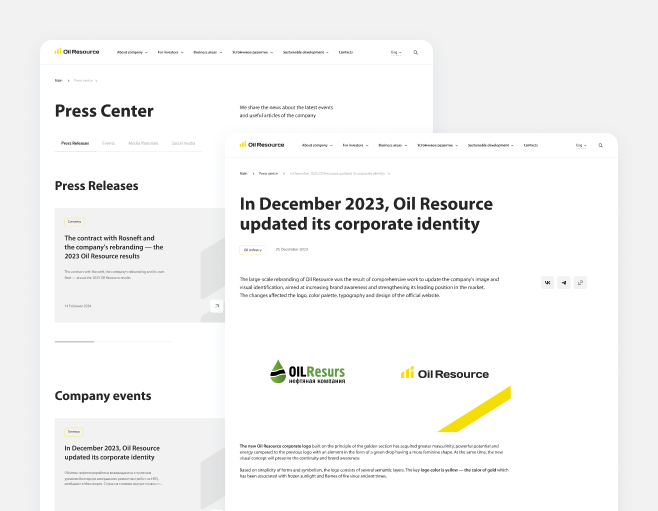Viewport: 658px width, 511px height.
Task: Share the article via VK icon
Action: pos(547,283)
